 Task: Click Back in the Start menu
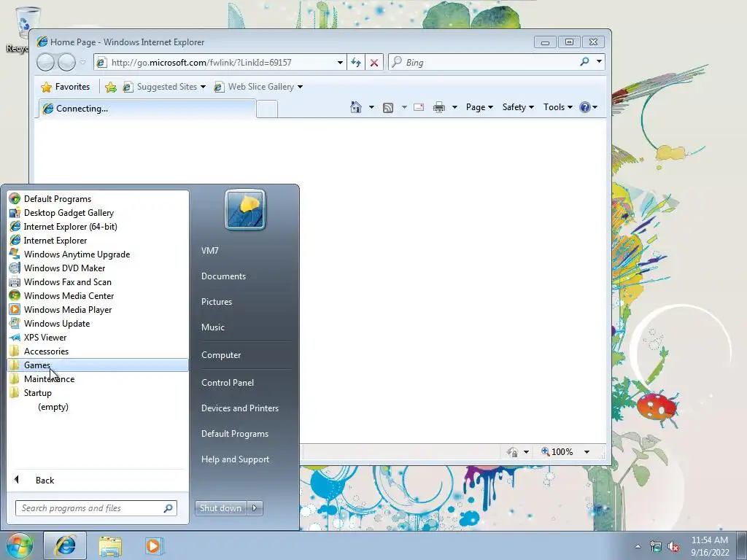98,480
